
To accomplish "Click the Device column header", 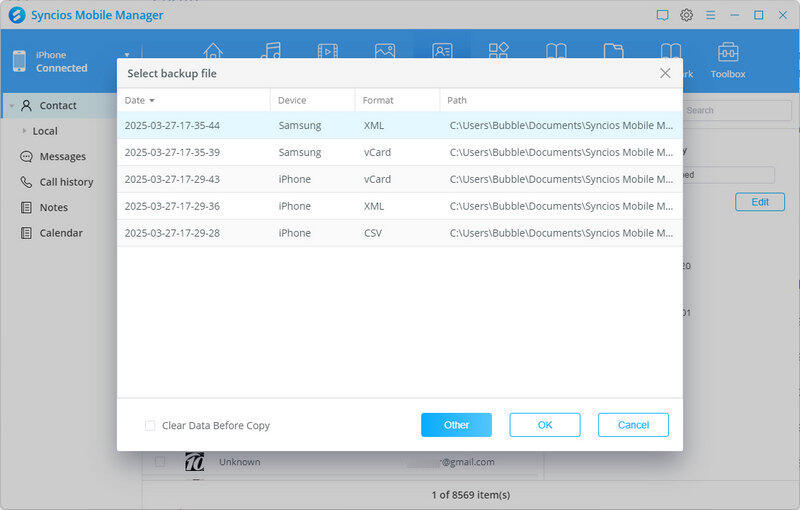I will [292, 100].
